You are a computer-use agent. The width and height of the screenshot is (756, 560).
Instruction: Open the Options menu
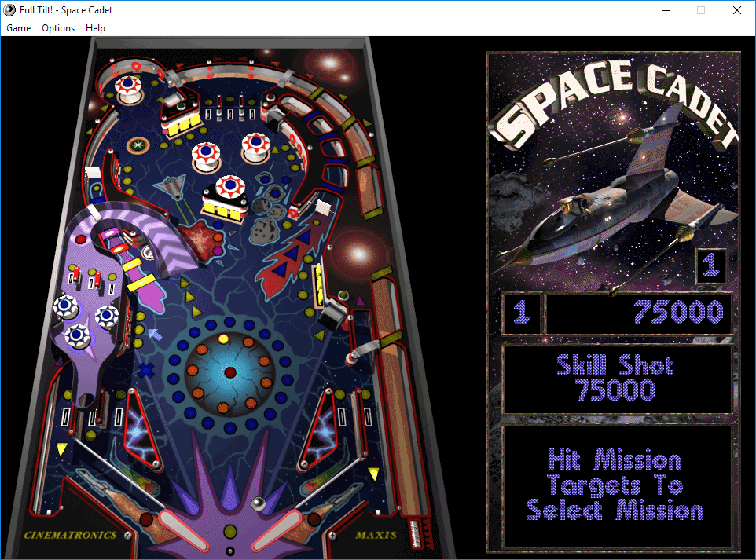[x=57, y=27]
